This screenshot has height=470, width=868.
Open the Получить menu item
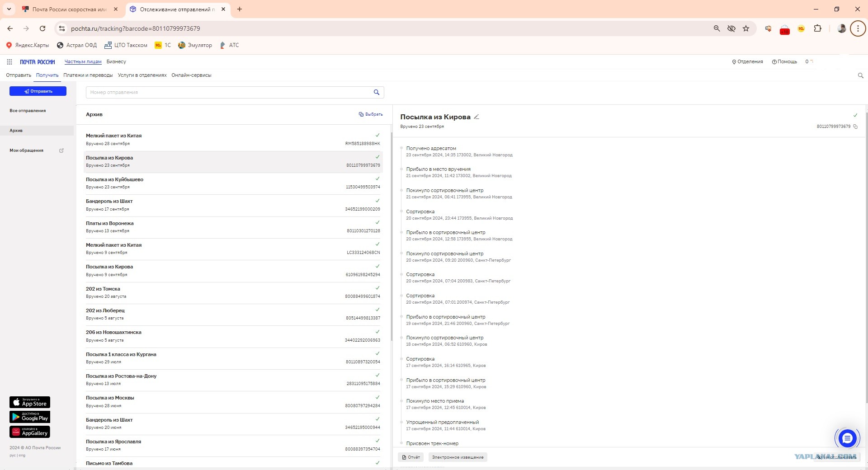click(47, 75)
